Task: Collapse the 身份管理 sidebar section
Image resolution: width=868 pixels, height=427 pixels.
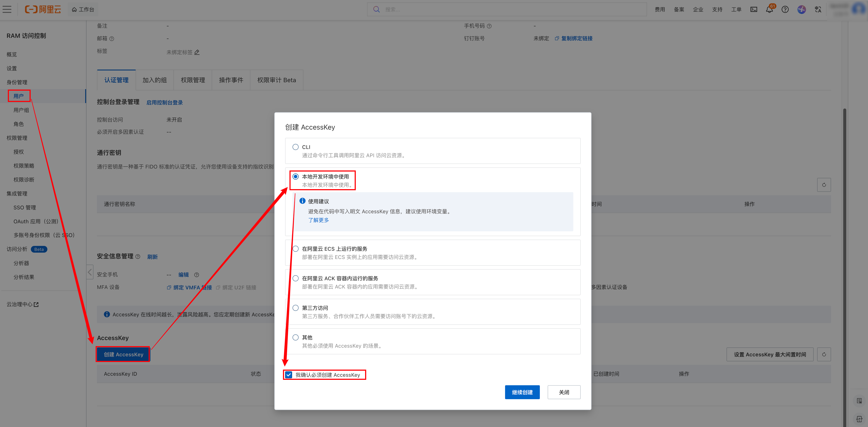Action: [17, 82]
